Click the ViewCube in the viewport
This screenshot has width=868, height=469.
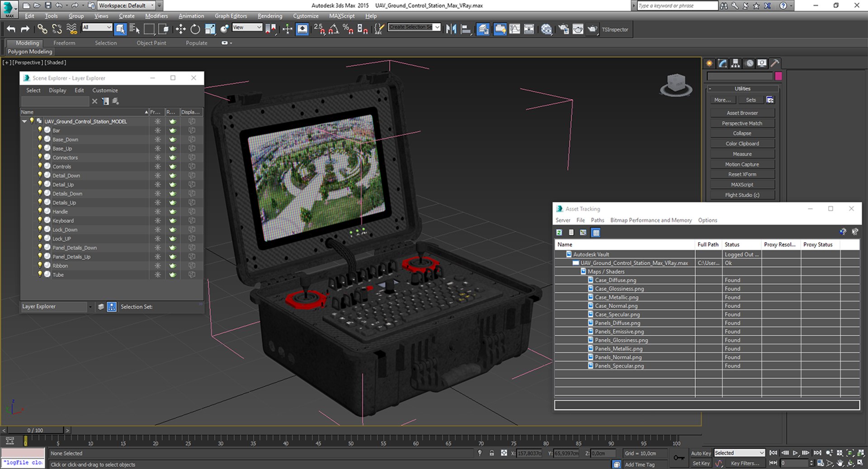click(x=676, y=84)
